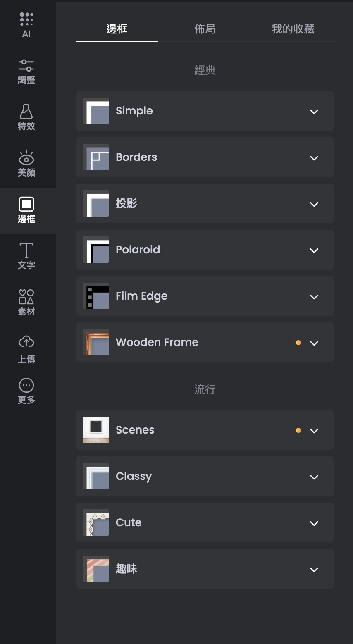Expand the Simple frame category chevron
353x644 pixels.
click(314, 112)
